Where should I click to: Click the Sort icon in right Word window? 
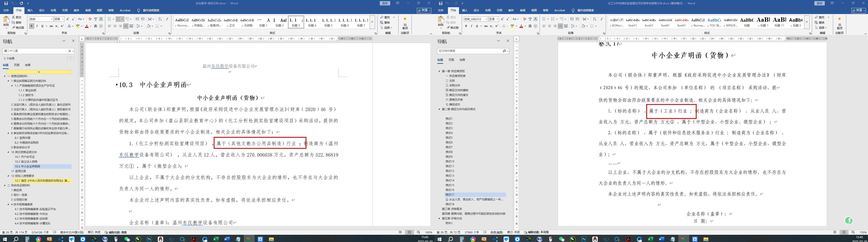[x=594, y=19]
